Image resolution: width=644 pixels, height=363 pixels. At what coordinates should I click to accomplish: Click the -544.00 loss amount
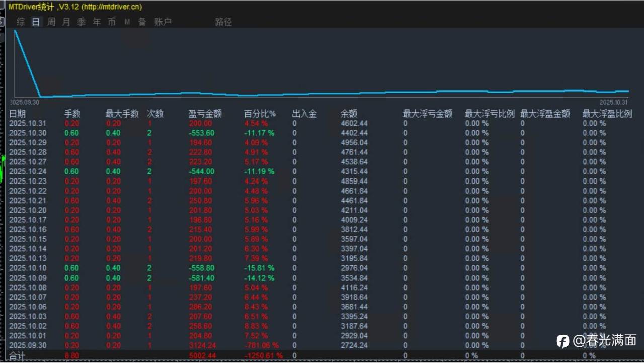point(201,171)
